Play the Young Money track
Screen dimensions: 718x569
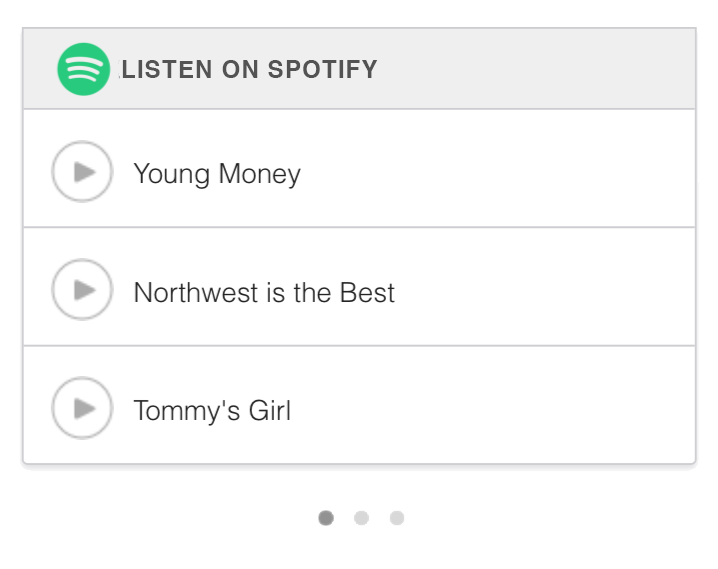pos(82,173)
